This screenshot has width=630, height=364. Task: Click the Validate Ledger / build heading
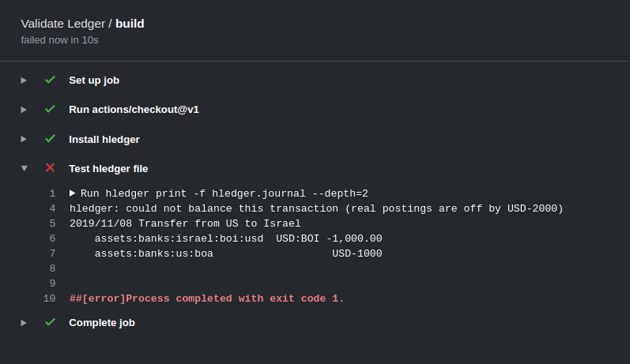82,24
